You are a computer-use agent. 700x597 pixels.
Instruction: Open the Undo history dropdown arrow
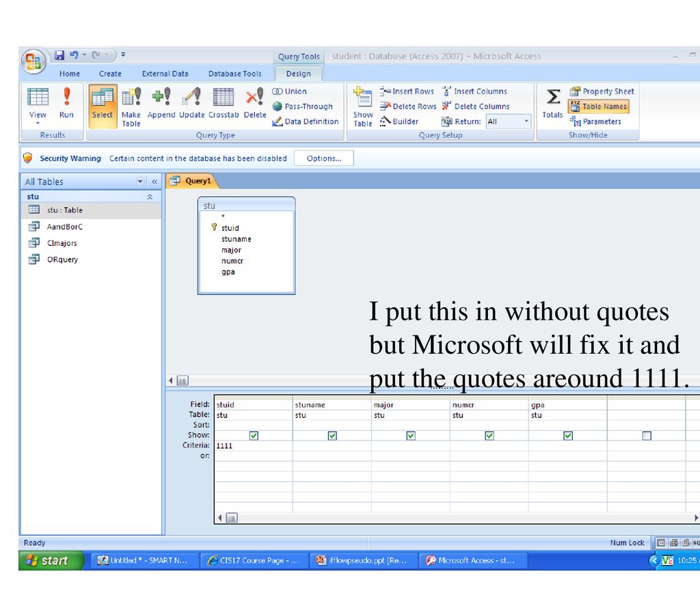84,55
